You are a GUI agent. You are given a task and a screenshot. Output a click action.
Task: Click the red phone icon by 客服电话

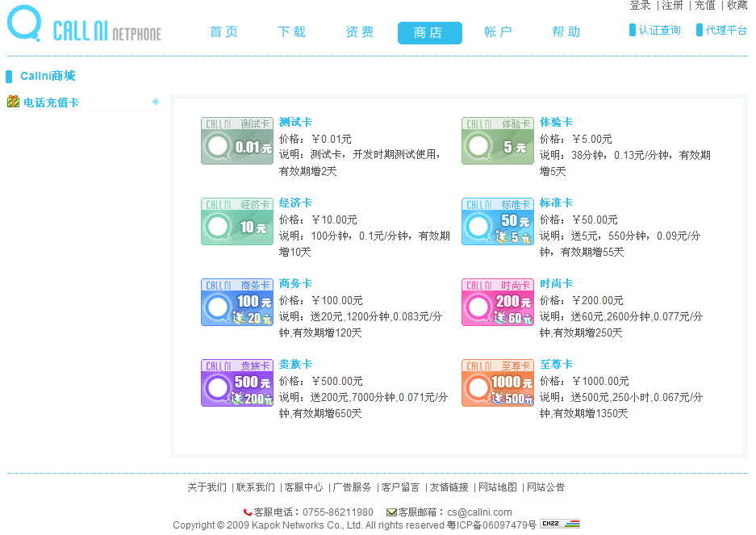click(248, 512)
